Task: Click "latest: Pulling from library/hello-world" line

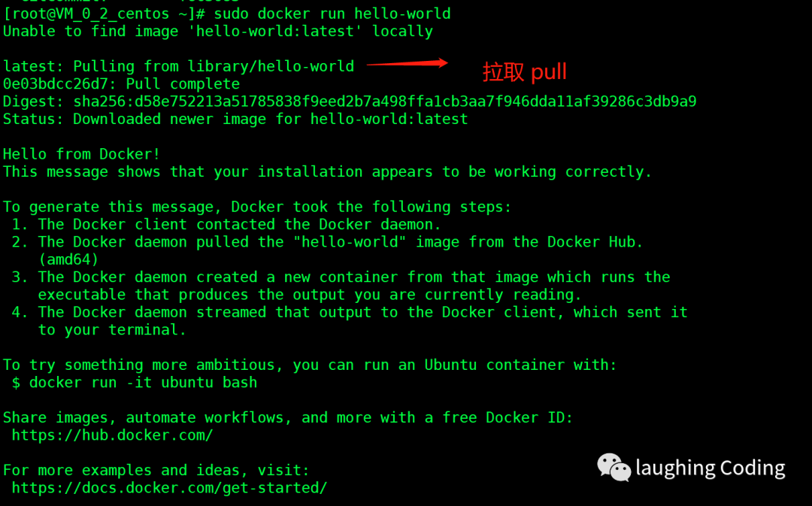Action: pos(178,66)
